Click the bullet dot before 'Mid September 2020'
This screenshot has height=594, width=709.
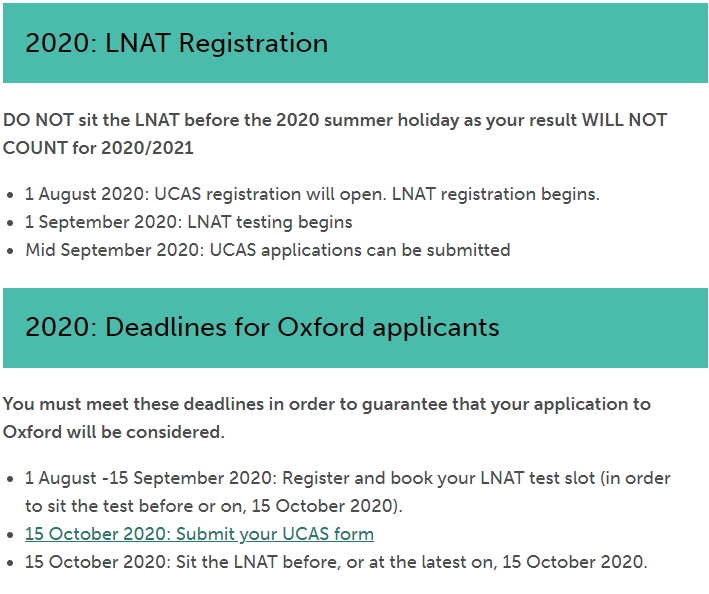coord(11,250)
